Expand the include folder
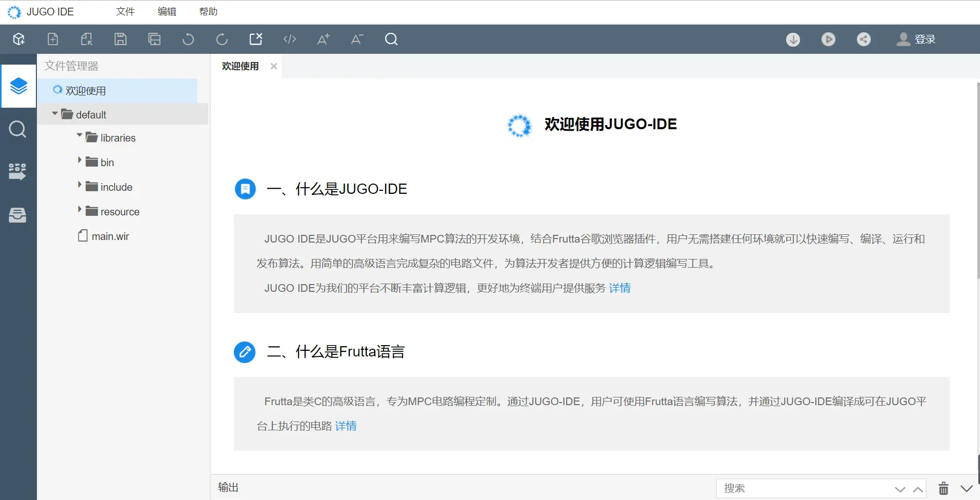Image resolution: width=980 pixels, height=500 pixels. point(79,185)
